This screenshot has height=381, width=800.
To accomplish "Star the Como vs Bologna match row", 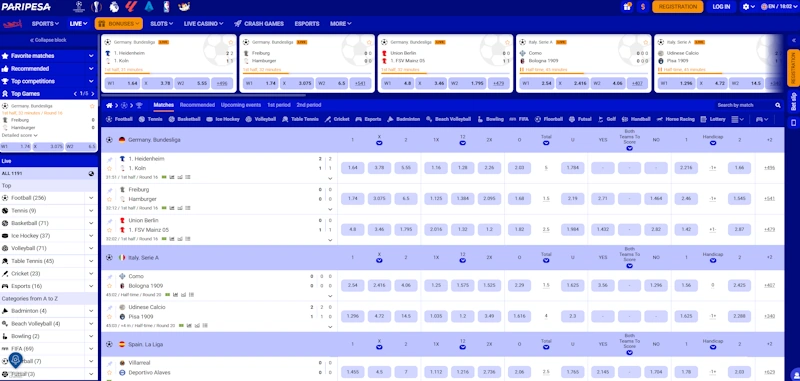I will coord(110,286).
